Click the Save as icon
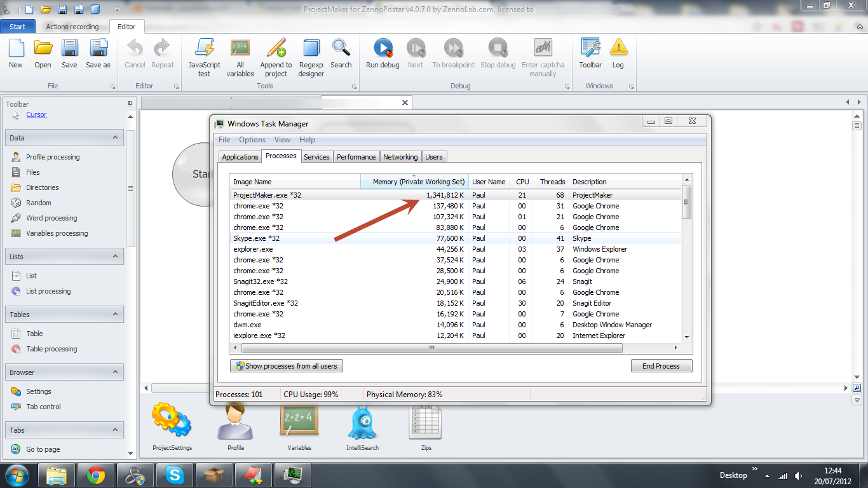This screenshot has height=488, width=868. (98, 48)
